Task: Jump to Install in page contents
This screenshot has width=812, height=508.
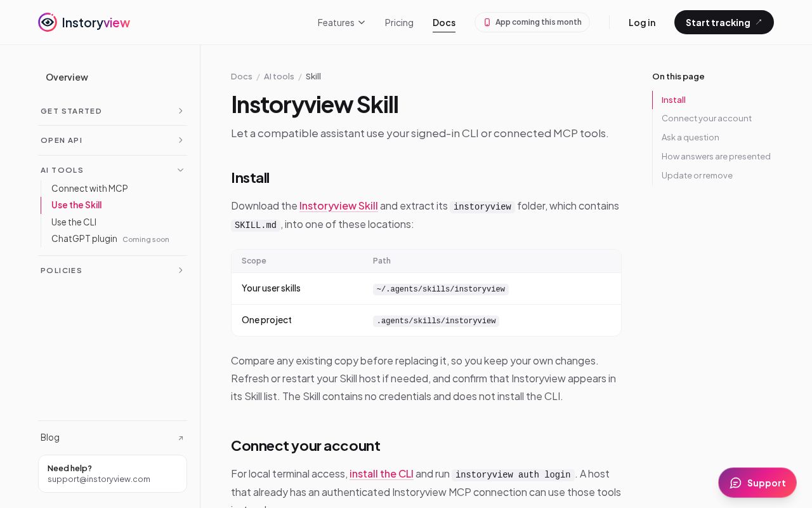Action: 674,100
